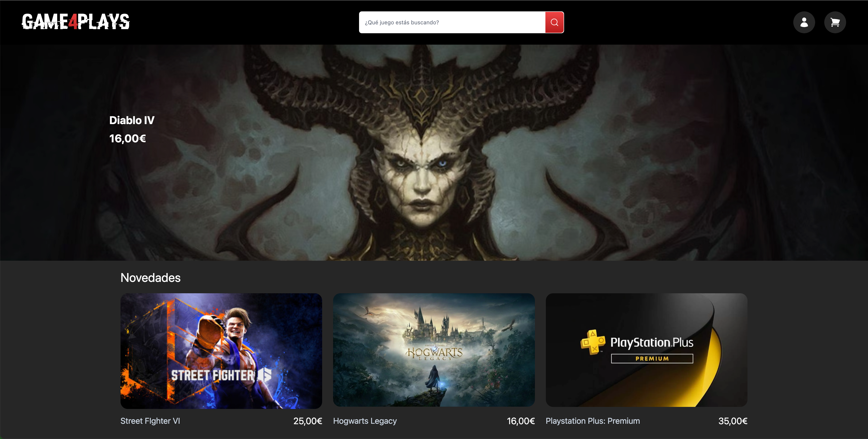Screen dimensions: 868x439
Task: Open the Street Fighter 6 thumbnail
Action: tap(221, 351)
